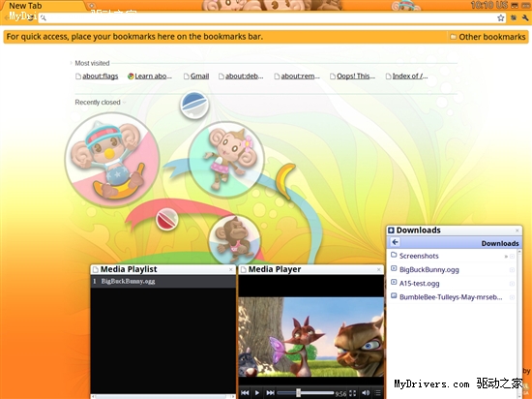The image size is (532, 399).
Task: Open the Other bookmarks folder
Action: (488, 37)
